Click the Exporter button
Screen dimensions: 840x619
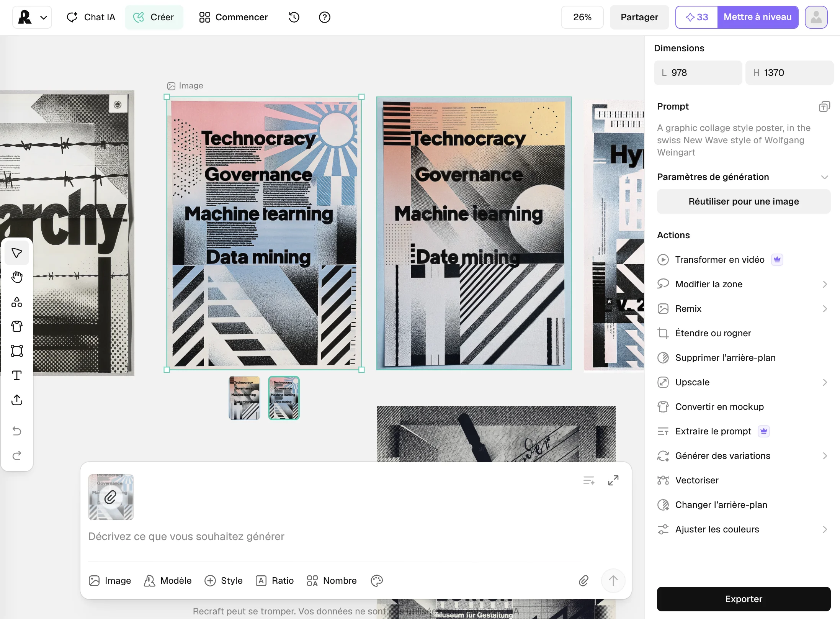tap(744, 599)
